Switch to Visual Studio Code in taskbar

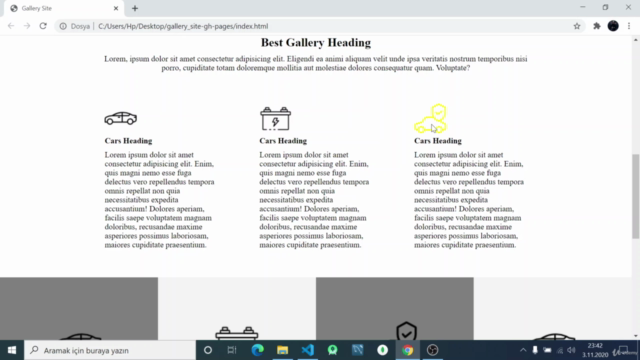307,350
